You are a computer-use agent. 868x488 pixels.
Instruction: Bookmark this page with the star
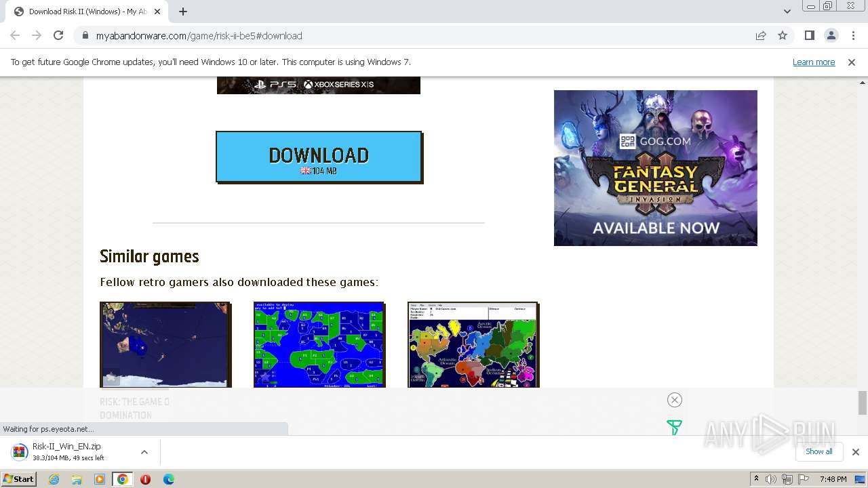783,36
